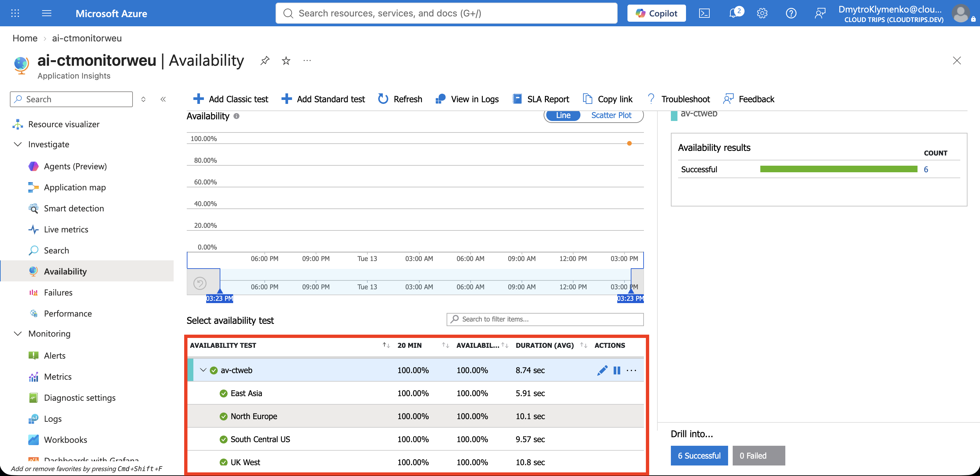Image resolution: width=980 pixels, height=476 pixels.
Task: Open the help question mark icon
Action: click(791, 13)
